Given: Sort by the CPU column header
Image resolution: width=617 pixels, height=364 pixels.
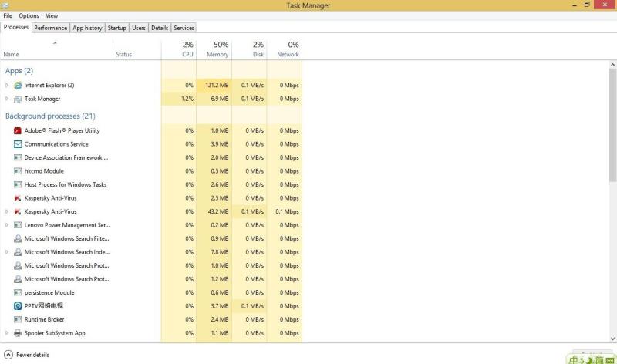Looking at the screenshot, I should pyautogui.click(x=179, y=49).
